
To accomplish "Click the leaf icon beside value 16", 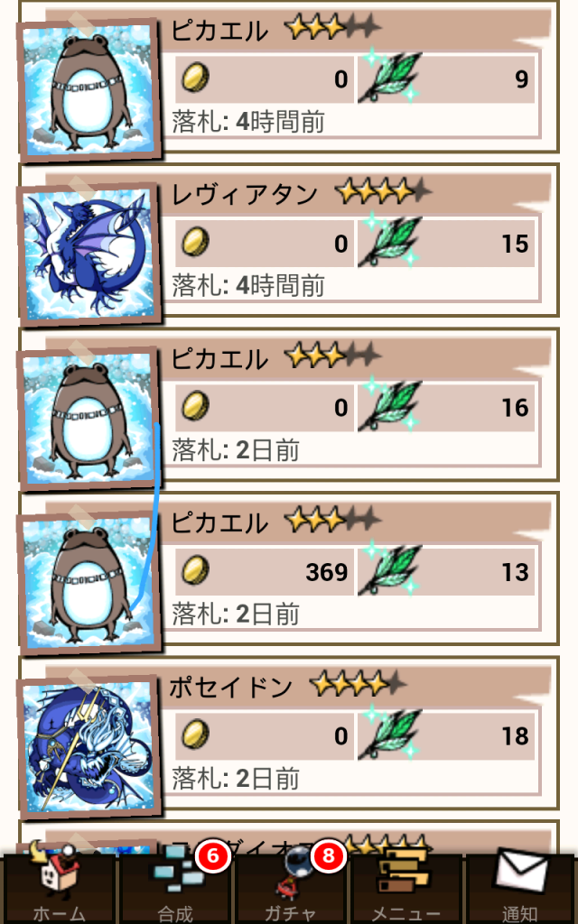I will pos(390,404).
